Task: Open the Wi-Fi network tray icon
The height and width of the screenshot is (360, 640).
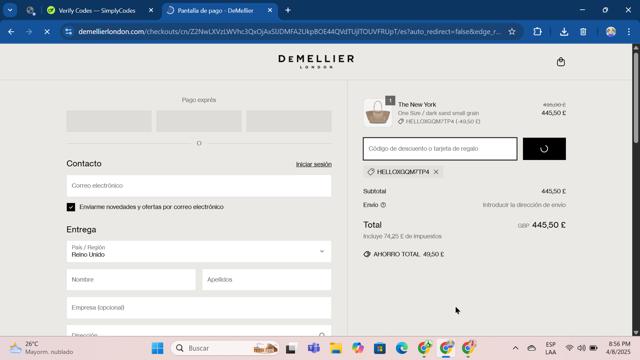Action: [569, 348]
